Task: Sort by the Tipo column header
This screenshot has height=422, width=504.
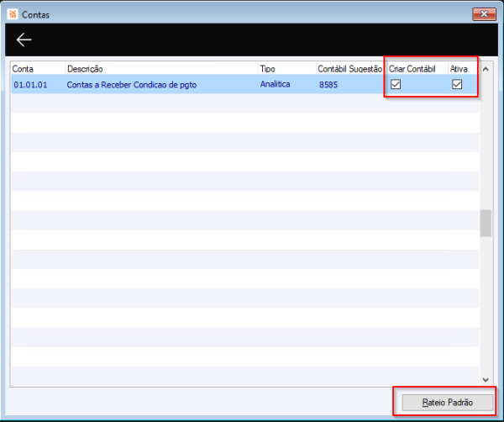Action: point(287,68)
